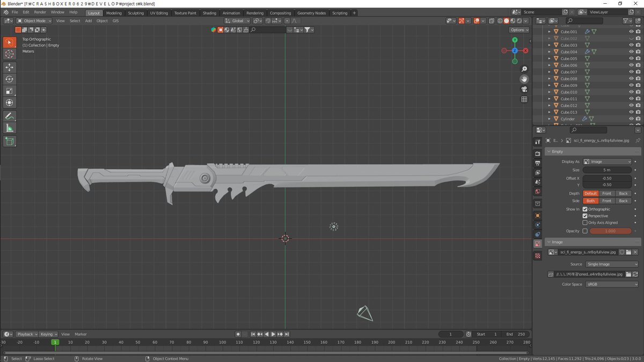Image resolution: width=644 pixels, height=362 pixels.
Task: Open the Global transform orientation dropdown
Action: (x=237, y=21)
